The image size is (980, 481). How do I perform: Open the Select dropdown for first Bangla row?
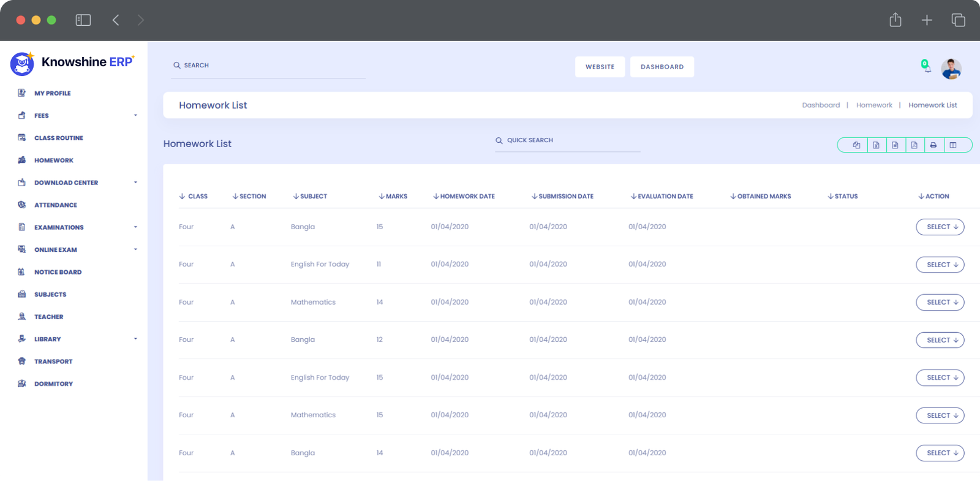point(940,227)
